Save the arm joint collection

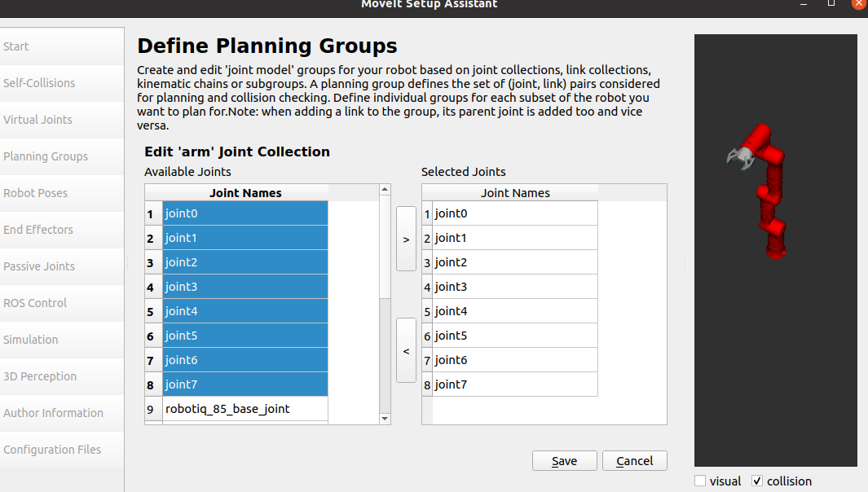click(x=565, y=461)
